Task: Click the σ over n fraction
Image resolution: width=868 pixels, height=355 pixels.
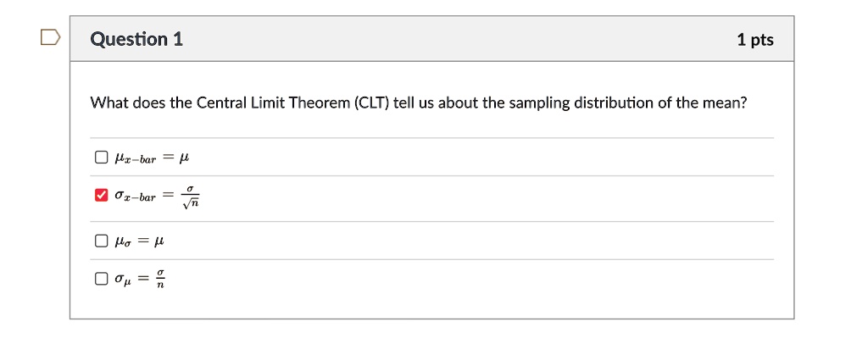Action: (x=160, y=280)
